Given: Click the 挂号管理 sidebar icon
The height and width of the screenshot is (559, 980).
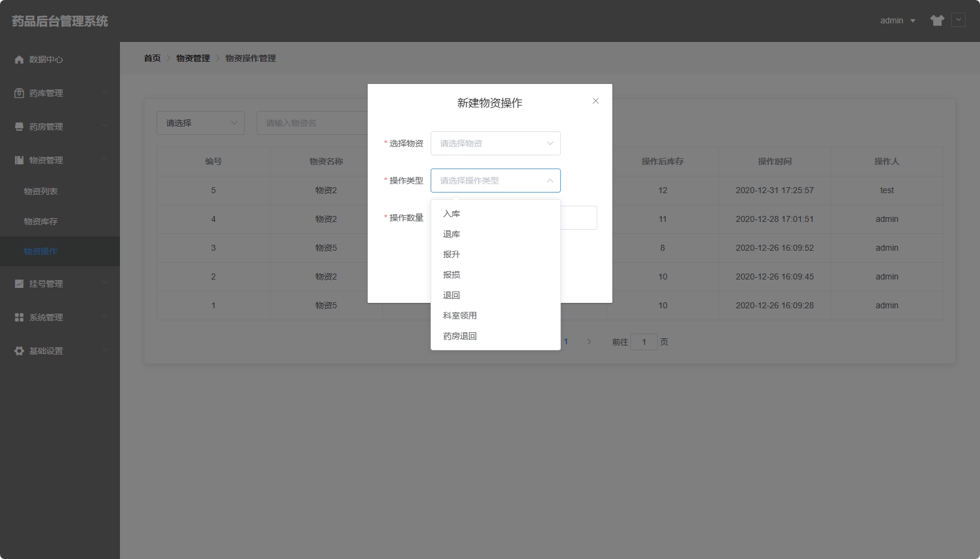Looking at the screenshot, I should tap(19, 284).
